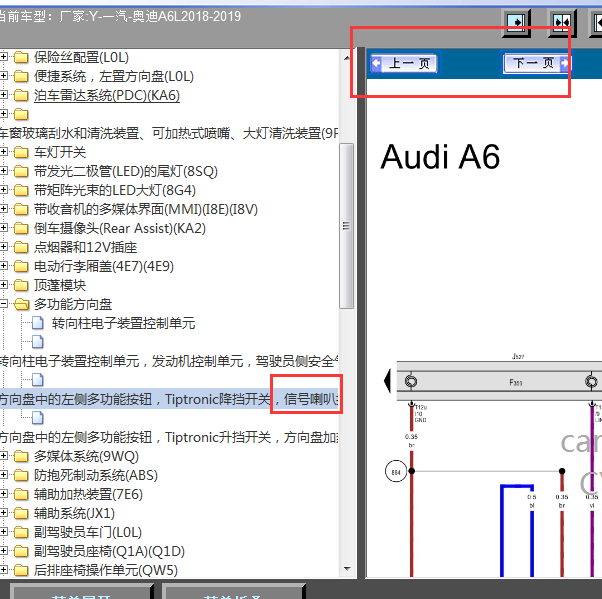Expand the 带发光二极管(LED)的尾灯(8SQ) node
The image size is (602, 599).
point(3,171)
